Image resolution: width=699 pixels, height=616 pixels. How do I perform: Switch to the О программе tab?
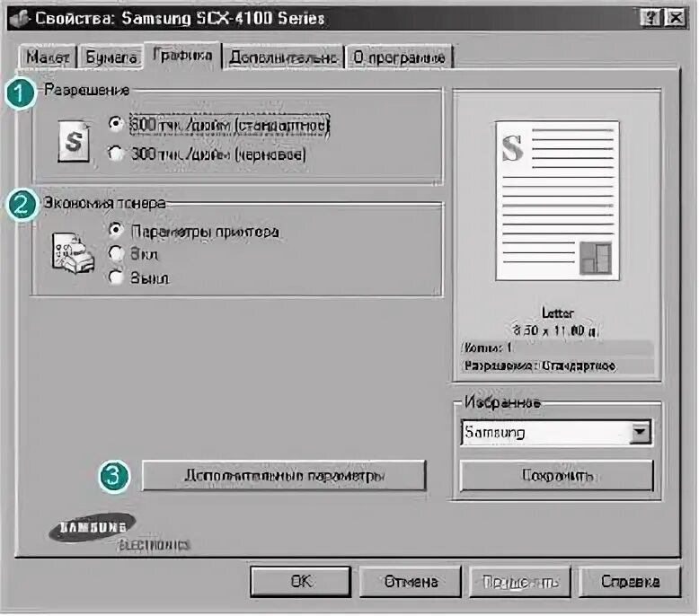coord(399,57)
